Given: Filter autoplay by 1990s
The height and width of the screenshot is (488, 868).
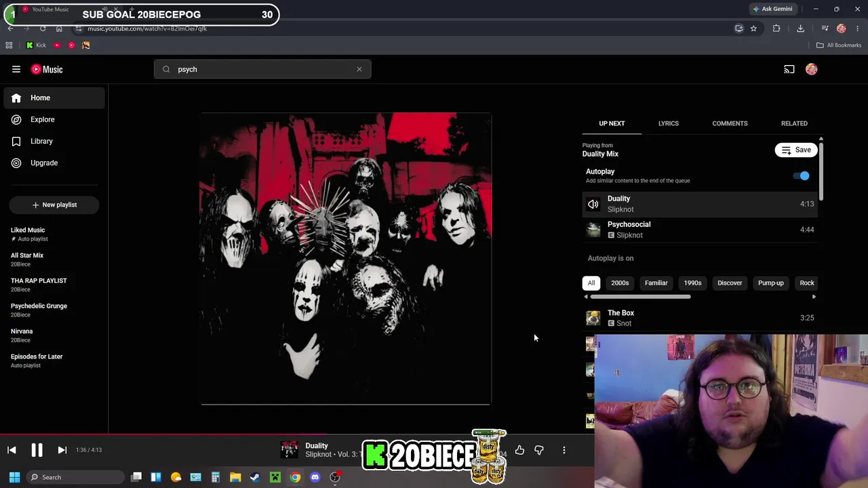Looking at the screenshot, I should (x=692, y=283).
